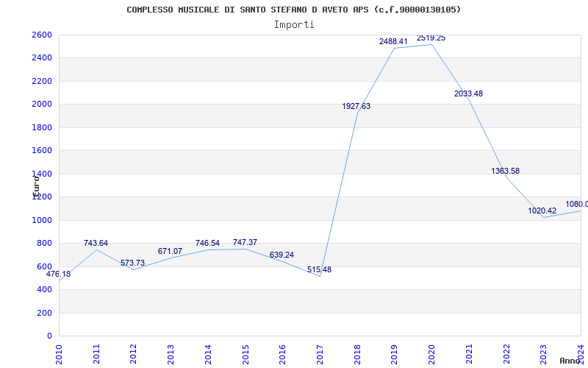Click the 2488.41 data label for 2019

pyautogui.click(x=393, y=41)
